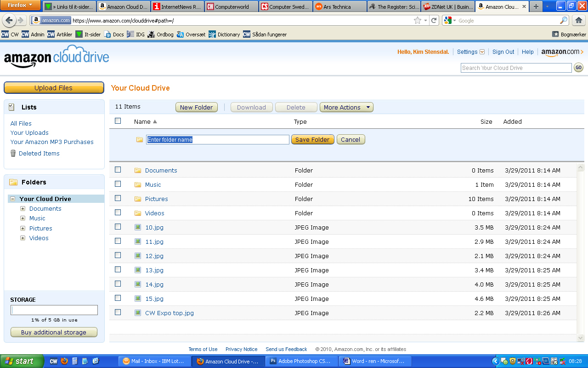The width and height of the screenshot is (588, 368).
Task: Check the box for Music folder row
Action: coord(118,184)
